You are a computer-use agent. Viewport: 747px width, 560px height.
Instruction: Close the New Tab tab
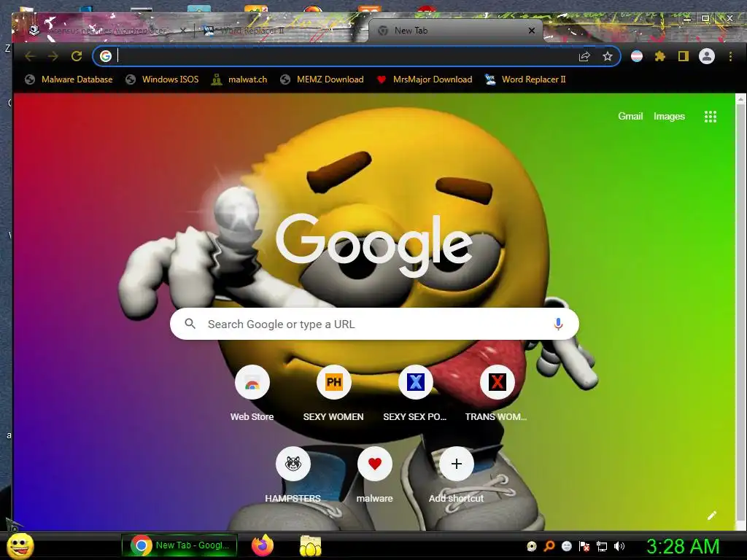(x=532, y=31)
